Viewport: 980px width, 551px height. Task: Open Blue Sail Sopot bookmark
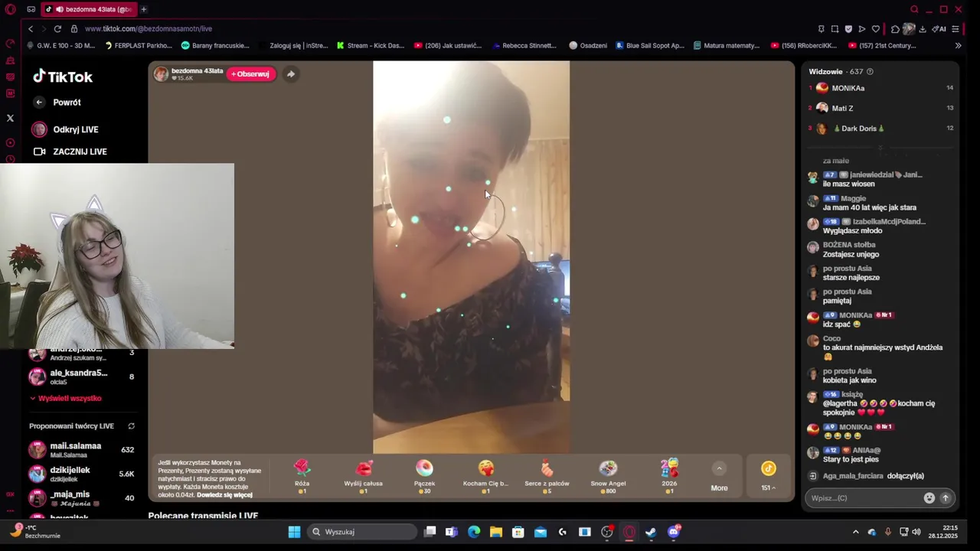tap(649, 46)
